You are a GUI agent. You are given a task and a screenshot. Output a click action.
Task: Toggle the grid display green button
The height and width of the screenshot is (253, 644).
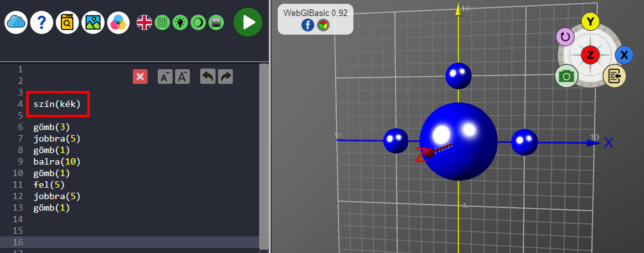click(x=162, y=22)
